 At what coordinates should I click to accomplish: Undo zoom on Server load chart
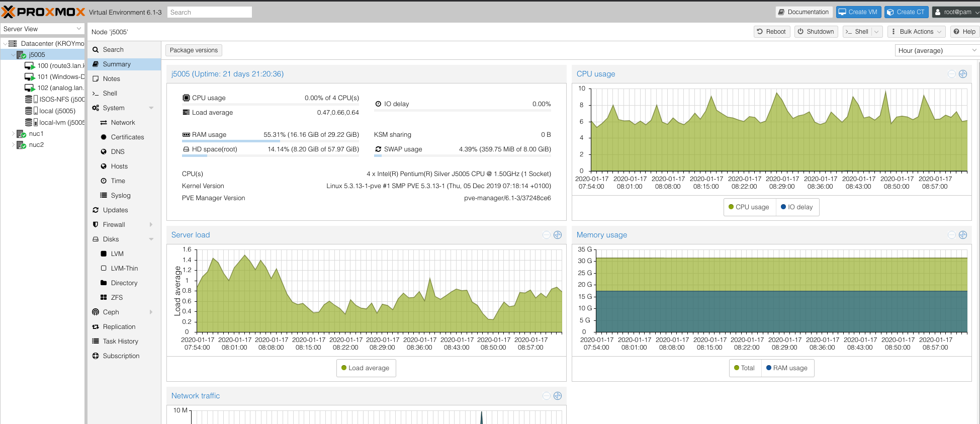click(x=547, y=235)
